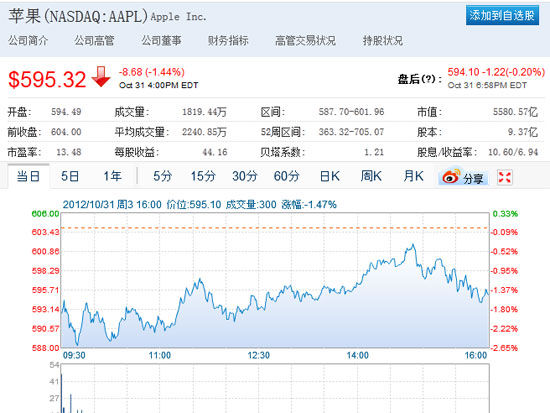Switch to the 1年 chart tab

point(113,176)
